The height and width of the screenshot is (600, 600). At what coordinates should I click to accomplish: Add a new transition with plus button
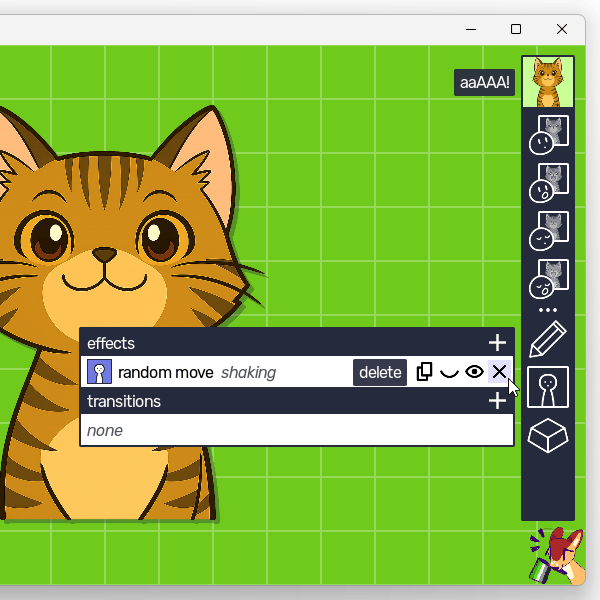tap(497, 401)
